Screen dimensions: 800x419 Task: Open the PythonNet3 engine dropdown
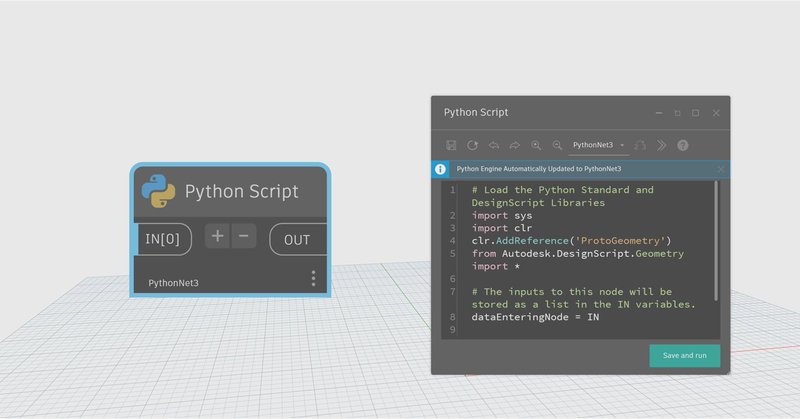pyautogui.click(x=598, y=145)
